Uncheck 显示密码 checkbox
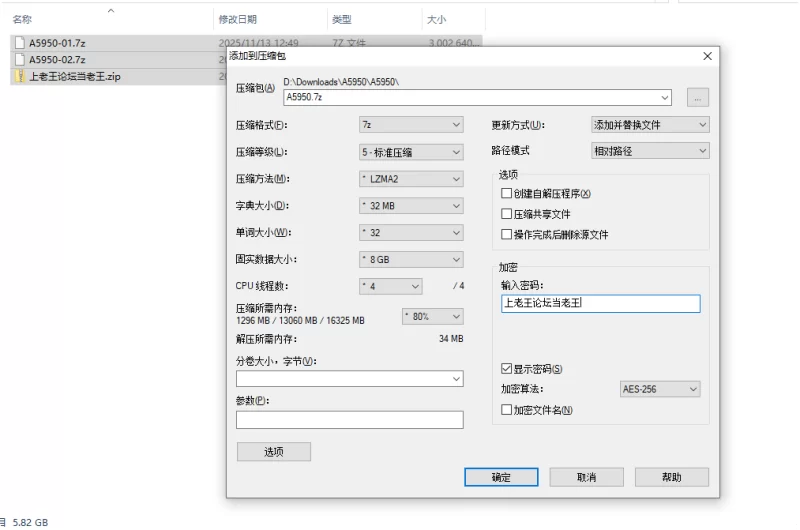The image size is (800, 530). click(x=506, y=368)
